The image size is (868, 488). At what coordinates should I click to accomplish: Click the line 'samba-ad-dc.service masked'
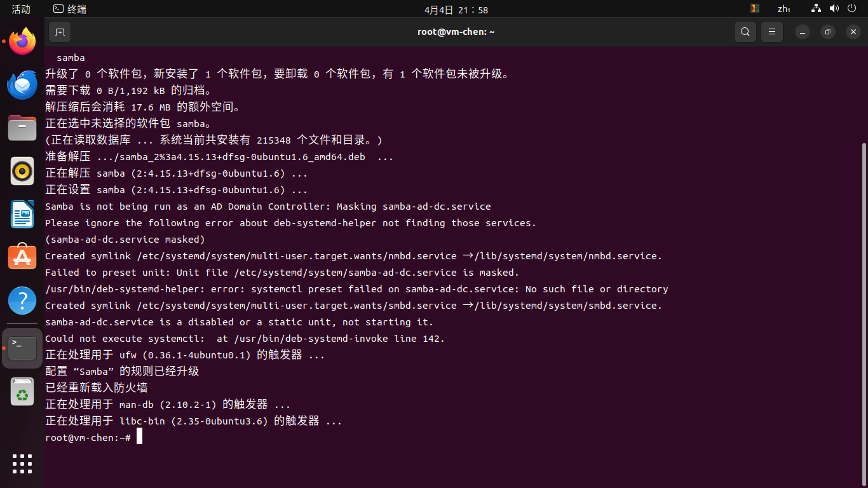(125, 240)
